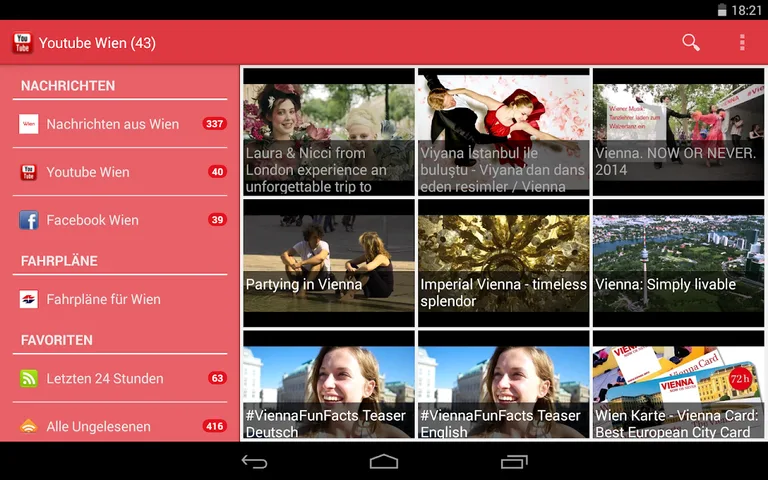Open #ViennaFunFacts Teaser Deutsch video

(329, 384)
